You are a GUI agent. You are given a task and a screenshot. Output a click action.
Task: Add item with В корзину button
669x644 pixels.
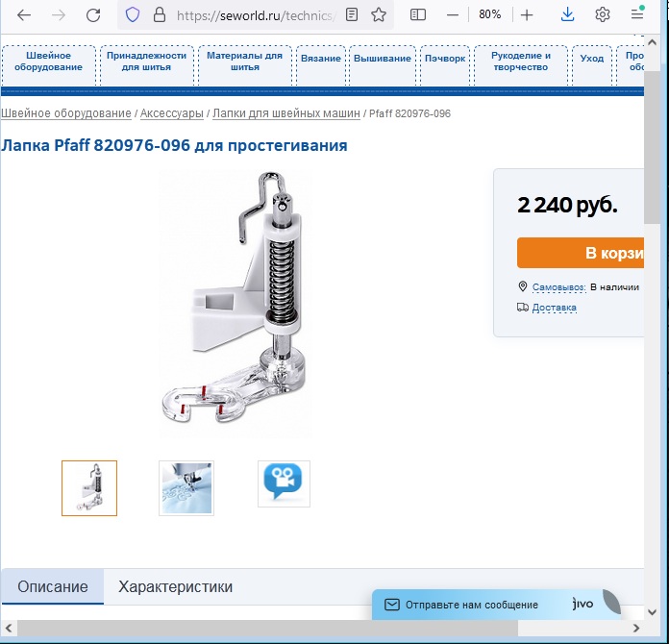coord(581,253)
